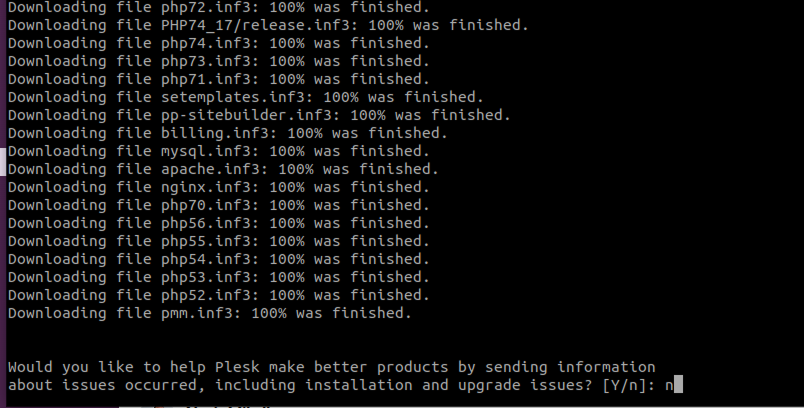Click the php71.inf3 download line
The image size is (804, 408).
218,79
